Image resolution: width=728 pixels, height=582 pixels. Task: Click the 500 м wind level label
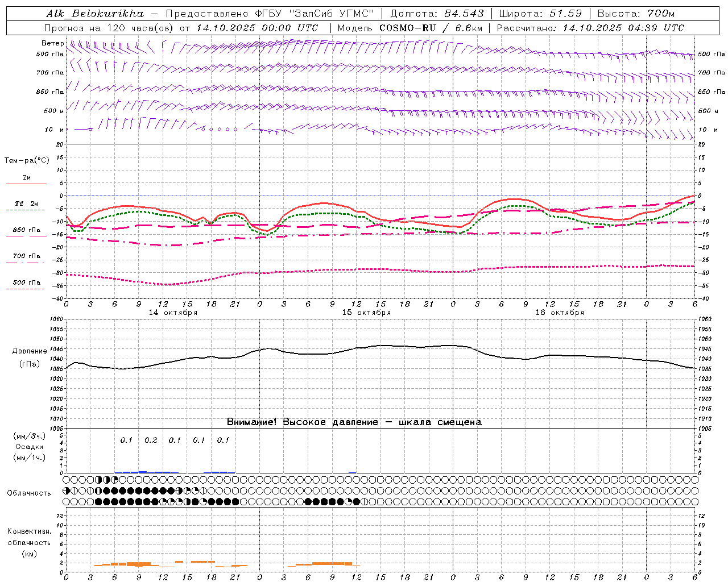[55, 111]
